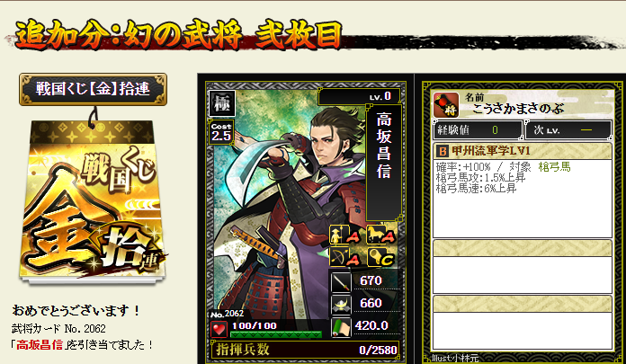Click the 指揮兵数 troop count bar
Screen dimensions: 626x364
(305, 350)
